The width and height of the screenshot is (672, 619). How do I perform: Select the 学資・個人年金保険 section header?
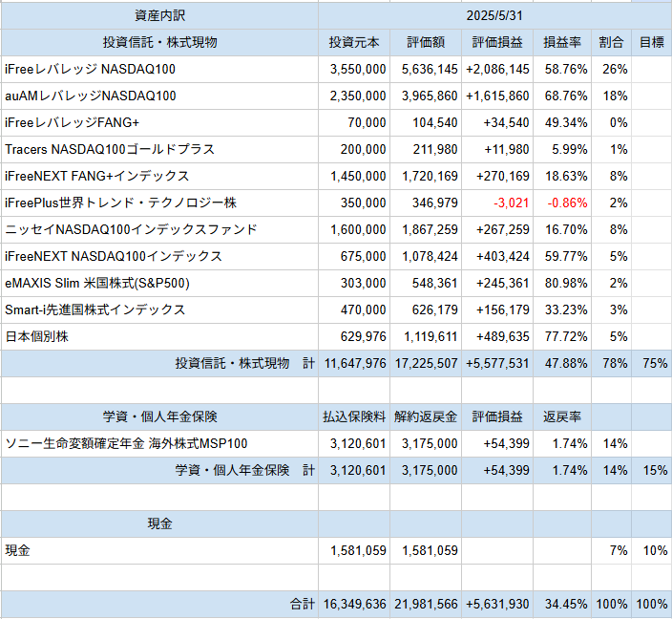pos(159,416)
